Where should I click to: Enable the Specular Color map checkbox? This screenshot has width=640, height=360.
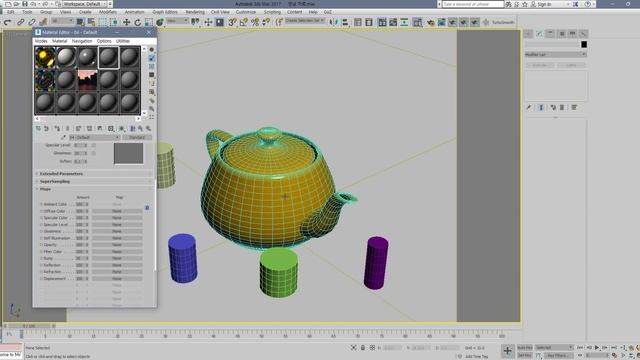(x=41, y=218)
